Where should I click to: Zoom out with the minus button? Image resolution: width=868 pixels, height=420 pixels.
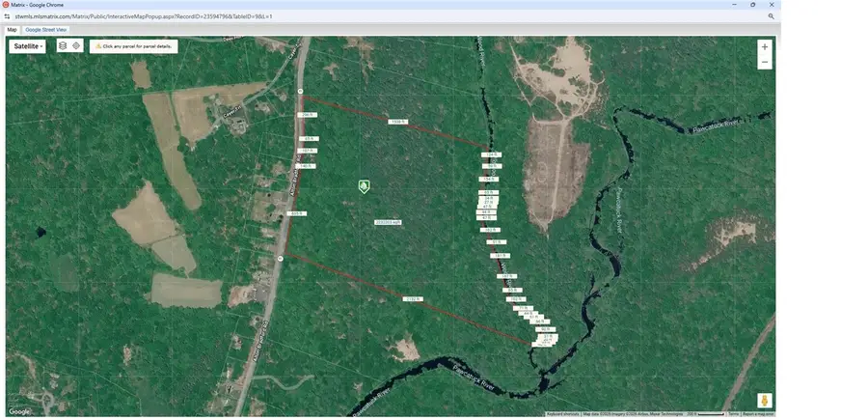click(765, 62)
